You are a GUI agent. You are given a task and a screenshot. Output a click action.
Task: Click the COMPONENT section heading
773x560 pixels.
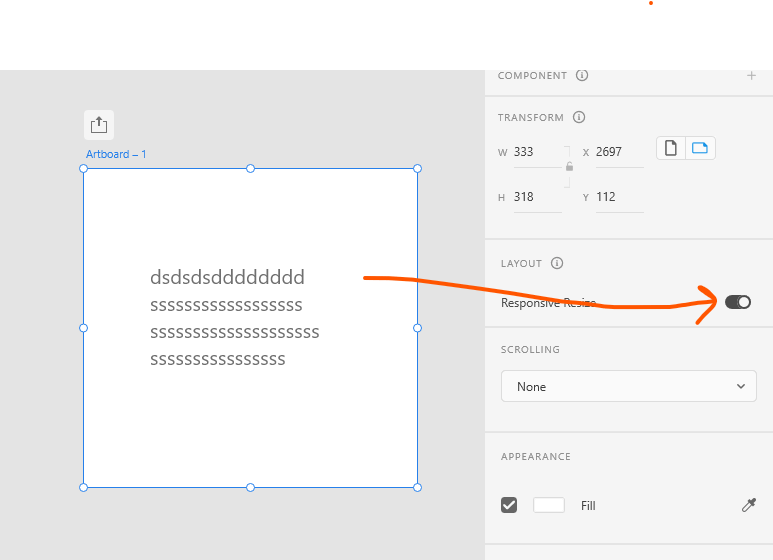coord(532,75)
